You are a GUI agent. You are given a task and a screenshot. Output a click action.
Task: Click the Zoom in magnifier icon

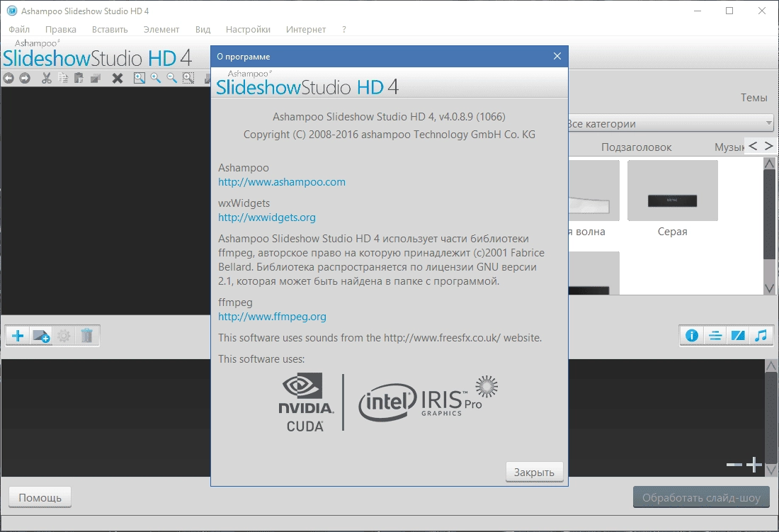pos(156,78)
